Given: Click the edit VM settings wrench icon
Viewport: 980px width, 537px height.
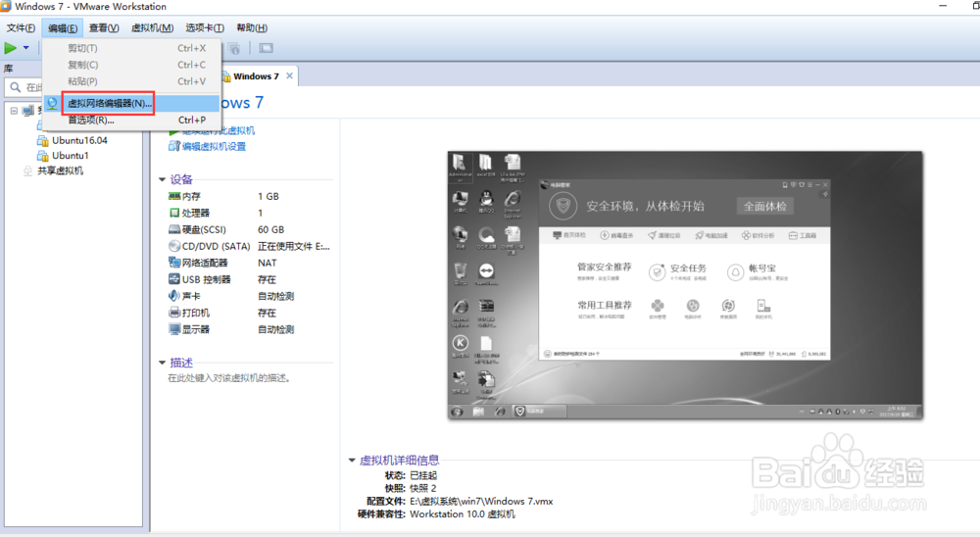Looking at the screenshot, I should (174, 146).
